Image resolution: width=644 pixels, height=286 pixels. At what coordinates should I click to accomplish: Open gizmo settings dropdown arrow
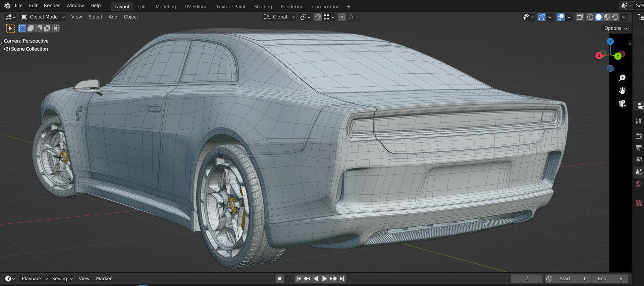(550, 17)
